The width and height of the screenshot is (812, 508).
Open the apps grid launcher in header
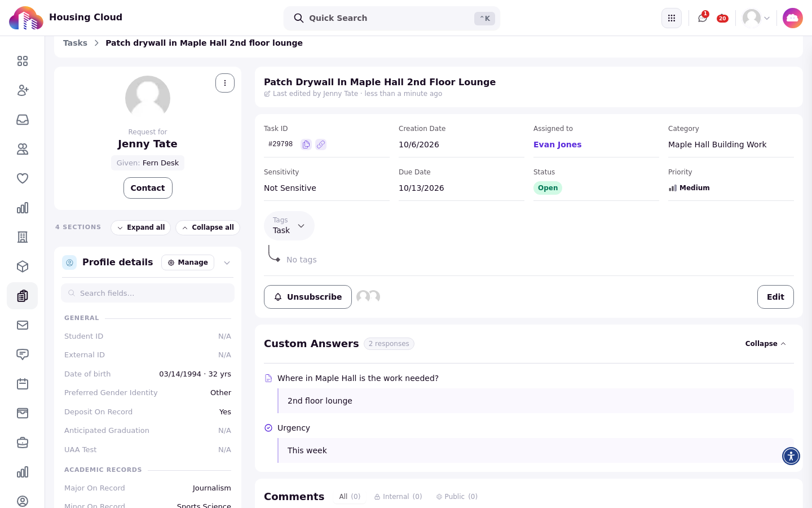click(x=672, y=18)
